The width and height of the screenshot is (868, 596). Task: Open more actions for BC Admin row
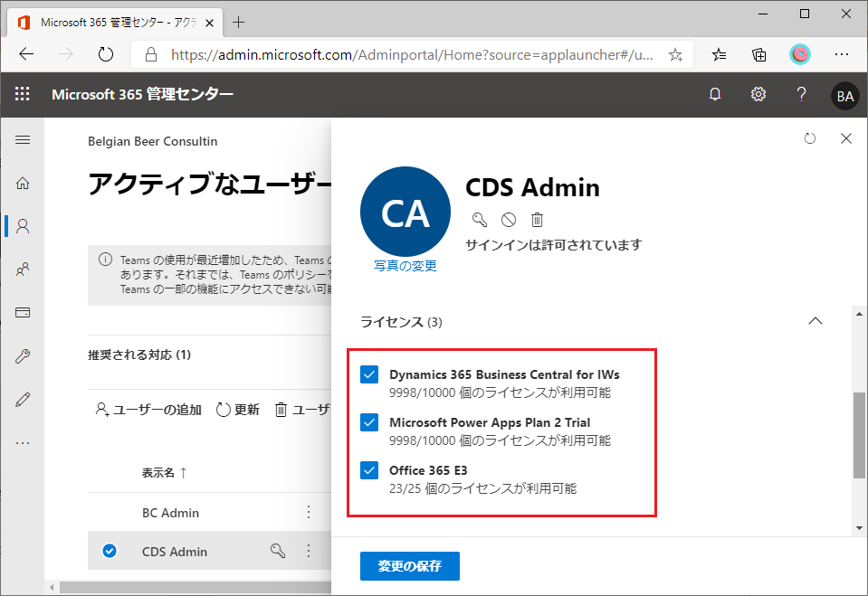point(309,512)
